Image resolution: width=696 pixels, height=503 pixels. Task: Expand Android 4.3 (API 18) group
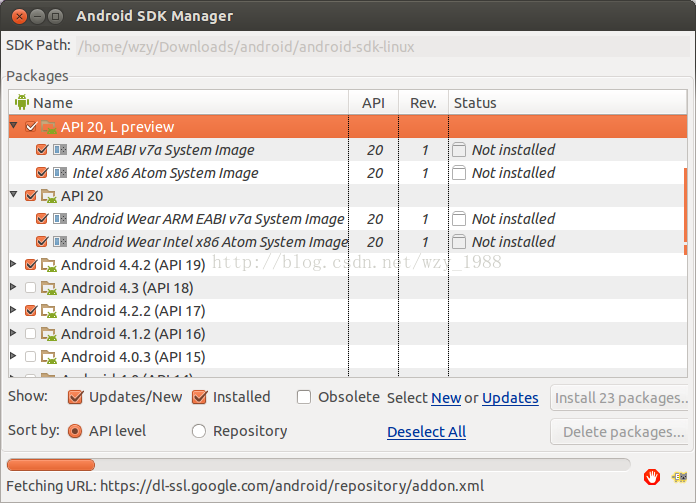pyautogui.click(x=13, y=287)
